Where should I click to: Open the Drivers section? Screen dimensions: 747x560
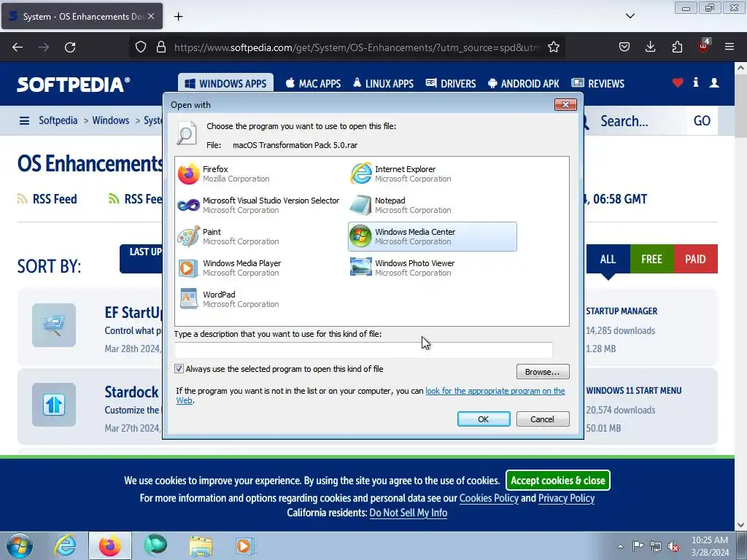coord(451,83)
